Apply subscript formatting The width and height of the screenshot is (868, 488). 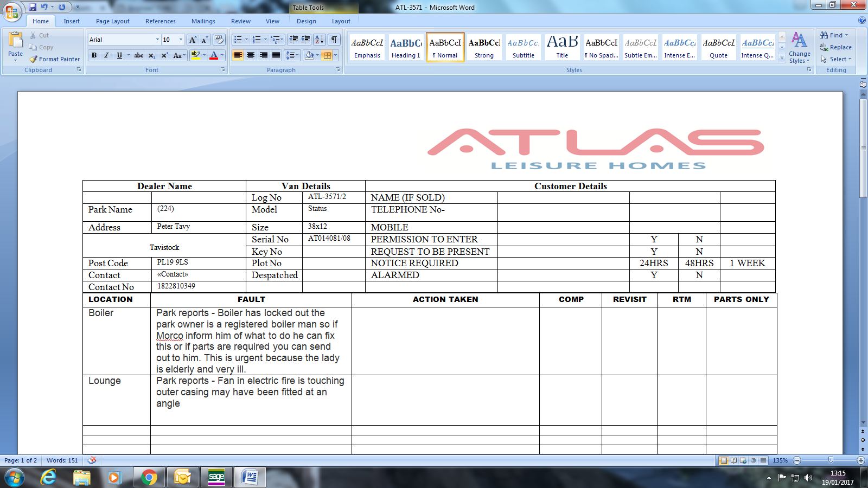click(152, 55)
